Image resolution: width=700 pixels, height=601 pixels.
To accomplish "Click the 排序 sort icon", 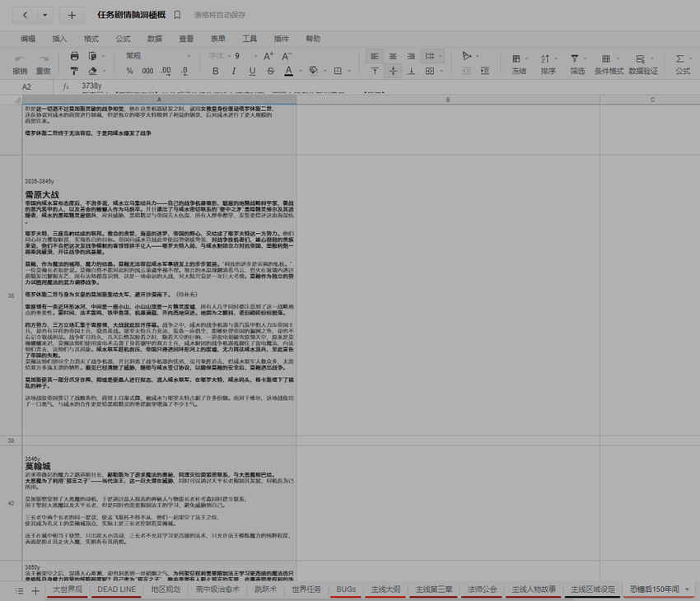I will pos(548,64).
